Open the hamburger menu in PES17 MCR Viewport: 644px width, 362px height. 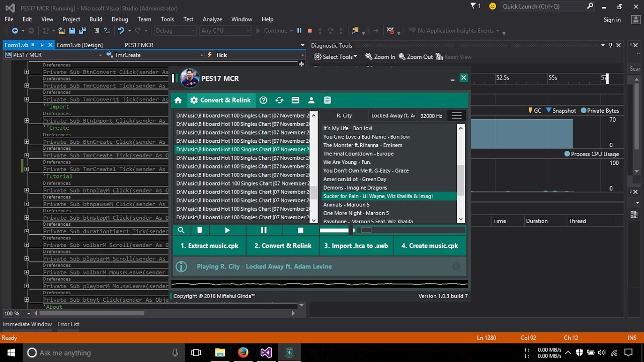click(x=457, y=116)
